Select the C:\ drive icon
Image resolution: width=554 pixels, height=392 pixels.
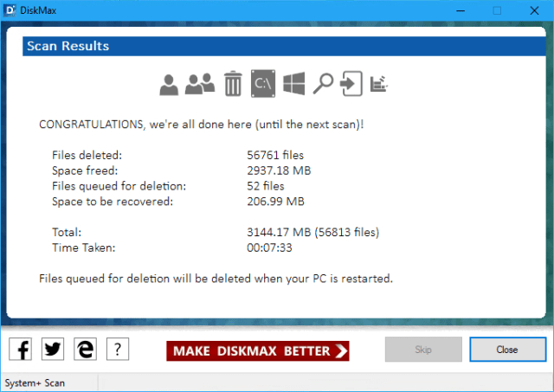tap(263, 84)
